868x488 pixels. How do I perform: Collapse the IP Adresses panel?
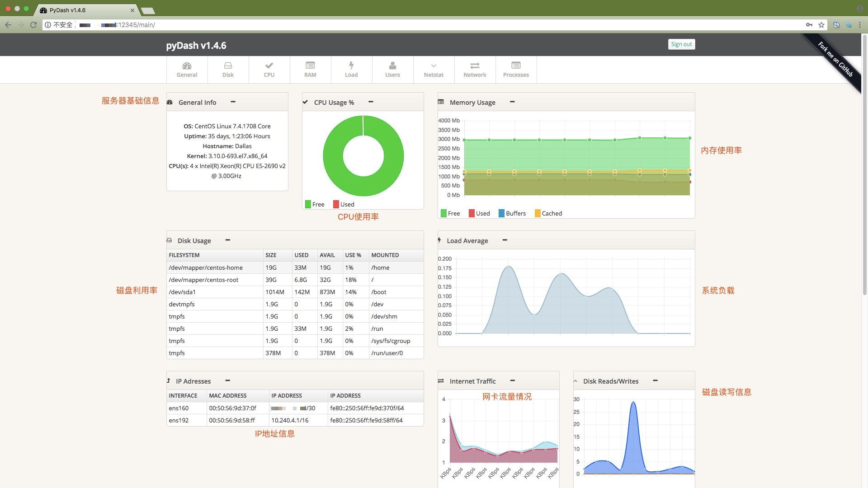click(x=228, y=380)
